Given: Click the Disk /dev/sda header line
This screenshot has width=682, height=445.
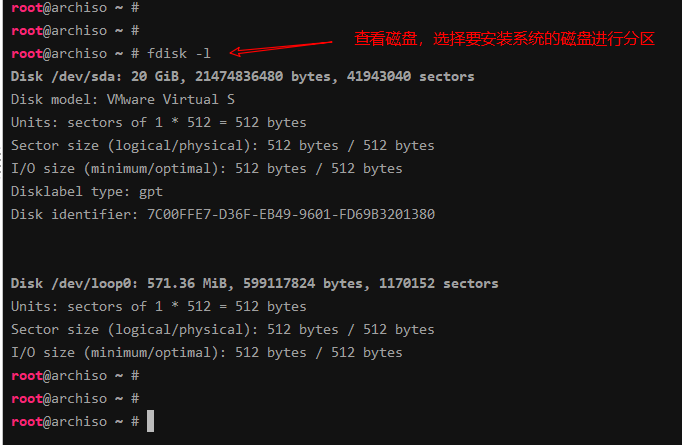Looking at the screenshot, I should 242,77.
